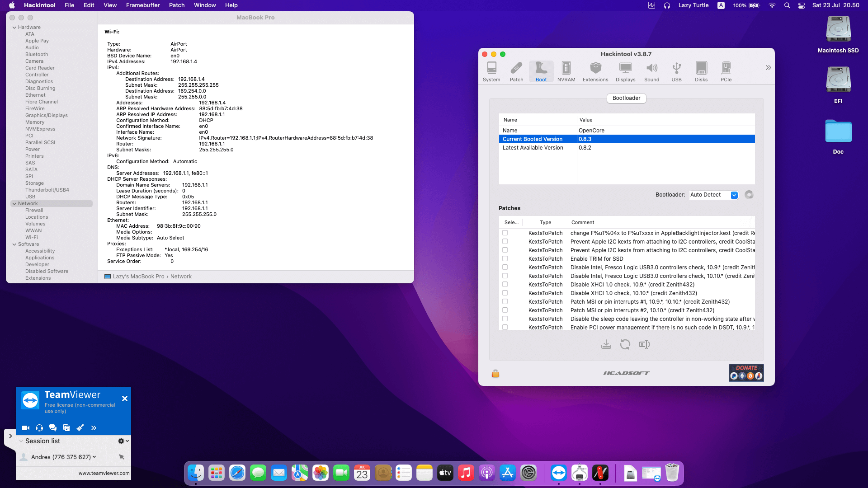
Task: Select the Boot toolbar icon
Action: click(541, 72)
